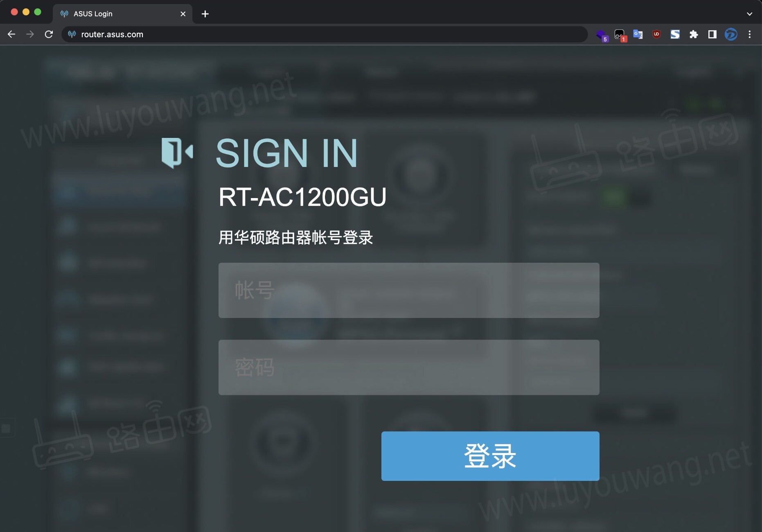Click the split-screen square extension icon
The image size is (762, 532).
click(712, 34)
